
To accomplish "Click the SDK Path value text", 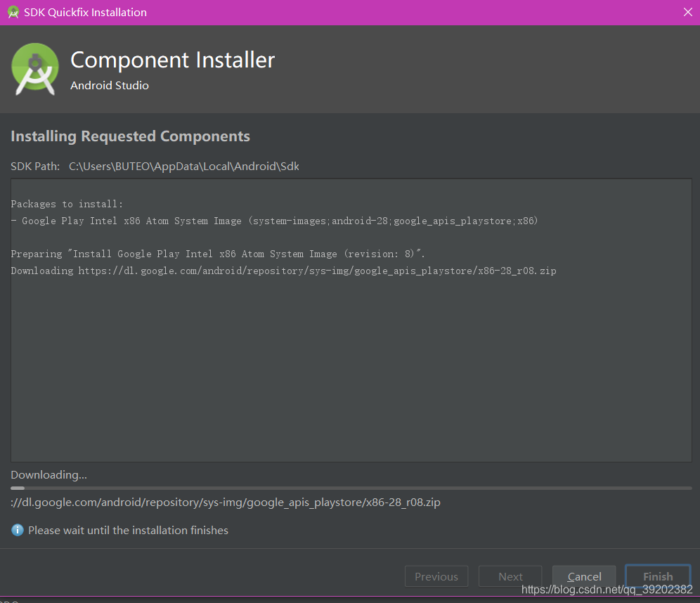I will coord(184,166).
